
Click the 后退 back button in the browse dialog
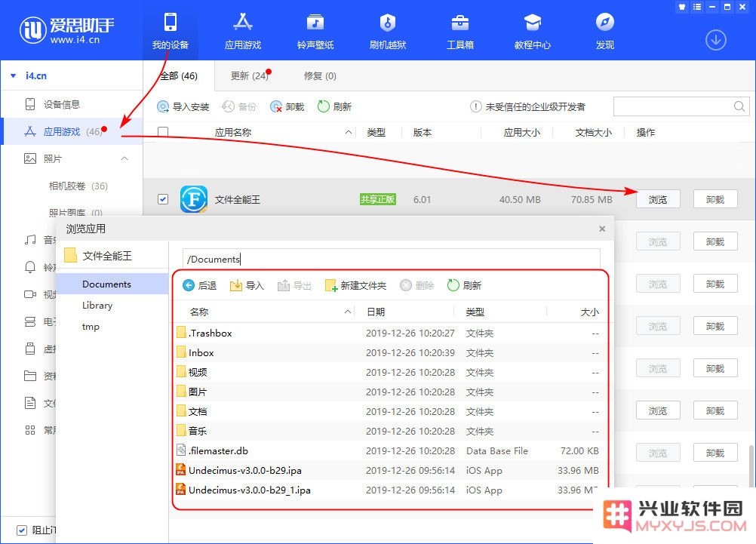200,285
